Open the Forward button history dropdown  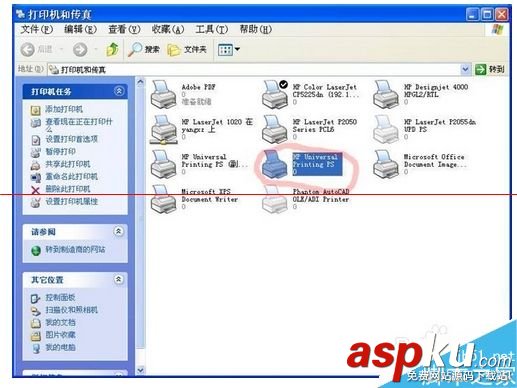pos(96,50)
